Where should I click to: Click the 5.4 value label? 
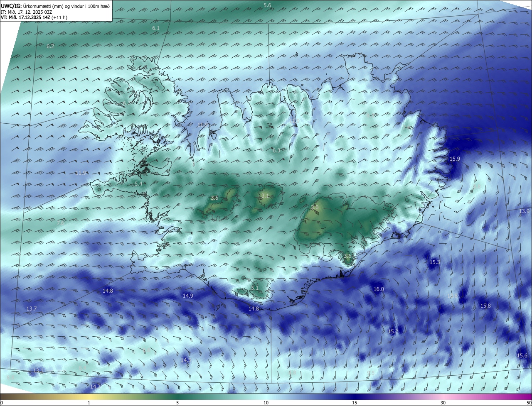[138, 183]
